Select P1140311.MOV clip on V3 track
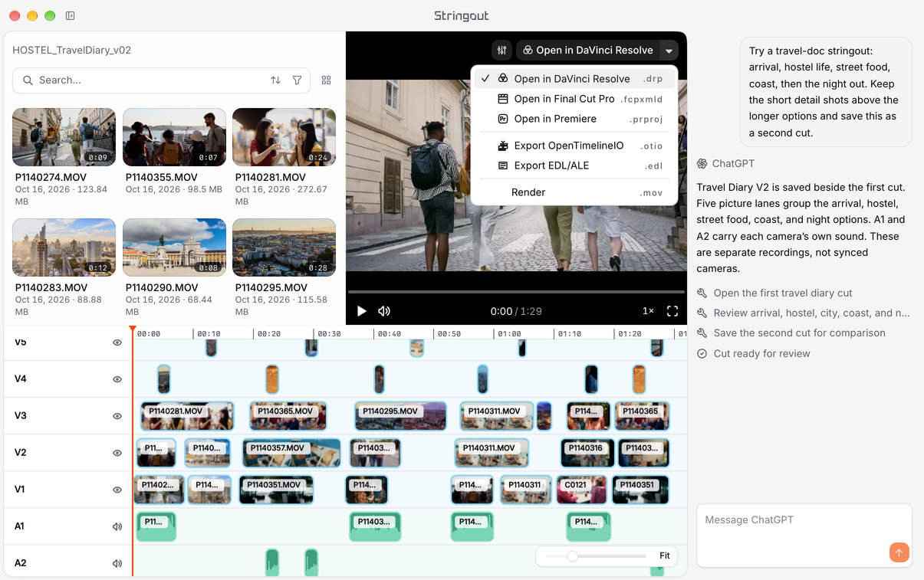The height and width of the screenshot is (580, 924). (x=497, y=416)
